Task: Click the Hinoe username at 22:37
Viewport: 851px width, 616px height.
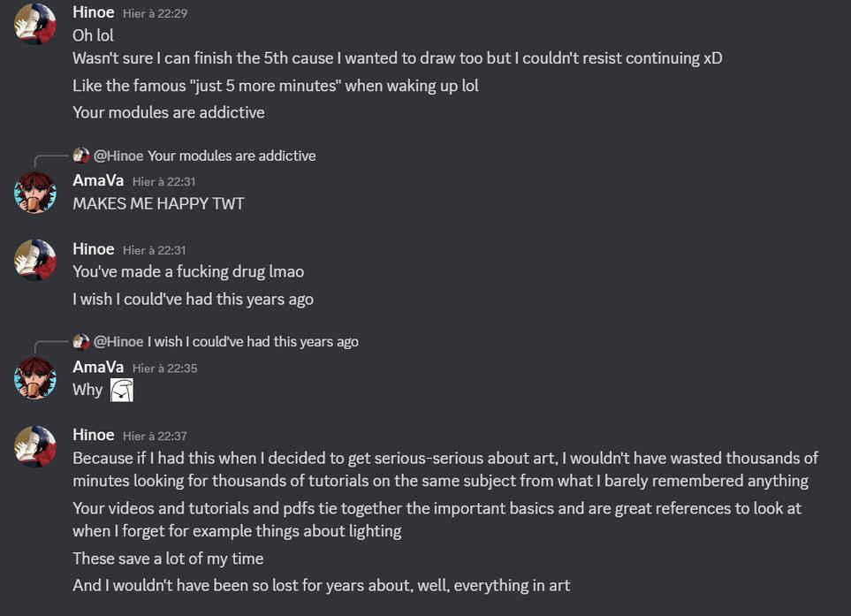Action: (94, 435)
